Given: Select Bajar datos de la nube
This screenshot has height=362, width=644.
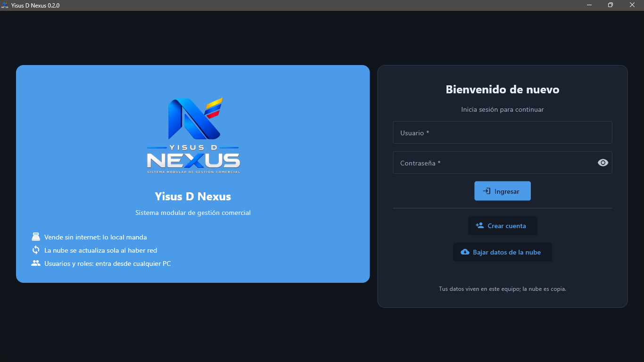Looking at the screenshot, I should pyautogui.click(x=503, y=252).
